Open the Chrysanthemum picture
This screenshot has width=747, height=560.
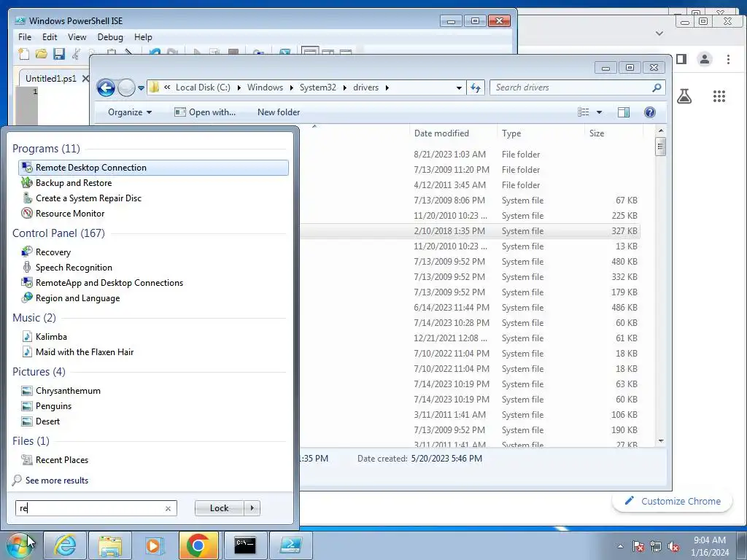coord(68,391)
